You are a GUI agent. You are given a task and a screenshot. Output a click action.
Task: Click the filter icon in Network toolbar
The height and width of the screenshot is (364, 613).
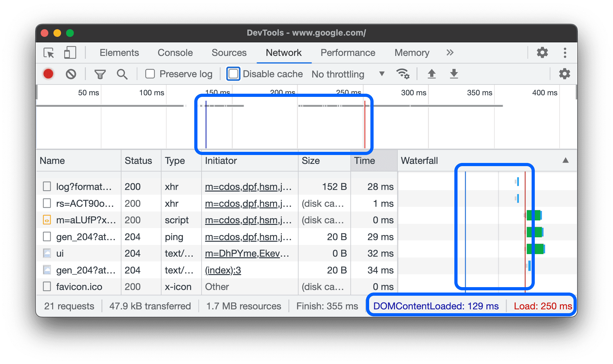click(97, 74)
